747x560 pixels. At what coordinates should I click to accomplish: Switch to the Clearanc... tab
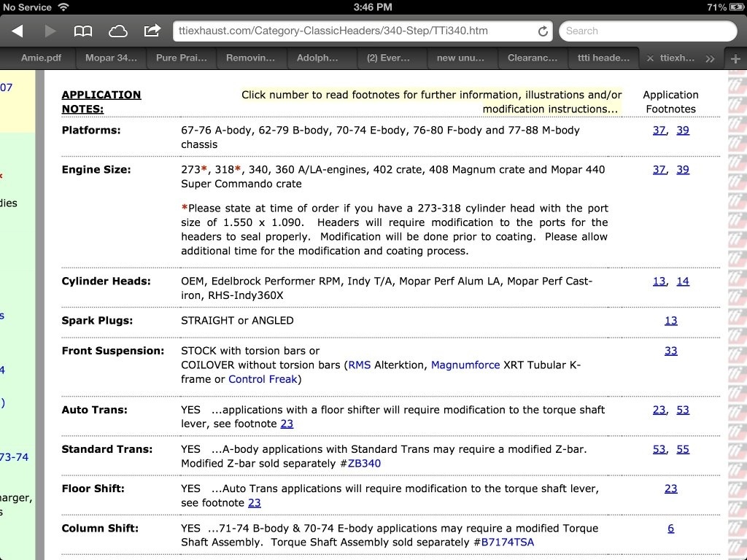tap(533, 58)
